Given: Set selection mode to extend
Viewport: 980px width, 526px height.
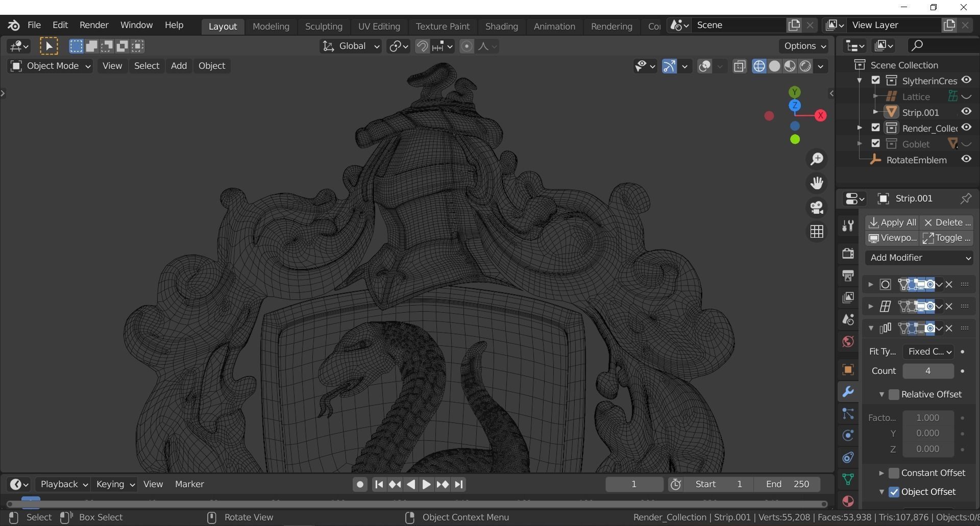Looking at the screenshot, I should pos(91,46).
